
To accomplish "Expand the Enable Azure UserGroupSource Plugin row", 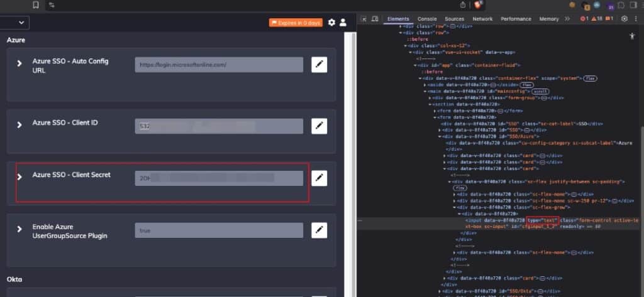I will (x=19, y=230).
